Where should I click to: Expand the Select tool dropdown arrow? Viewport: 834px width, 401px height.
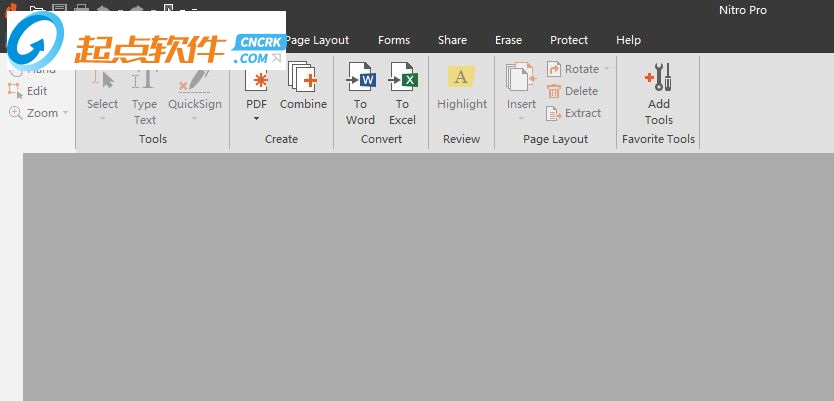click(103, 118)
